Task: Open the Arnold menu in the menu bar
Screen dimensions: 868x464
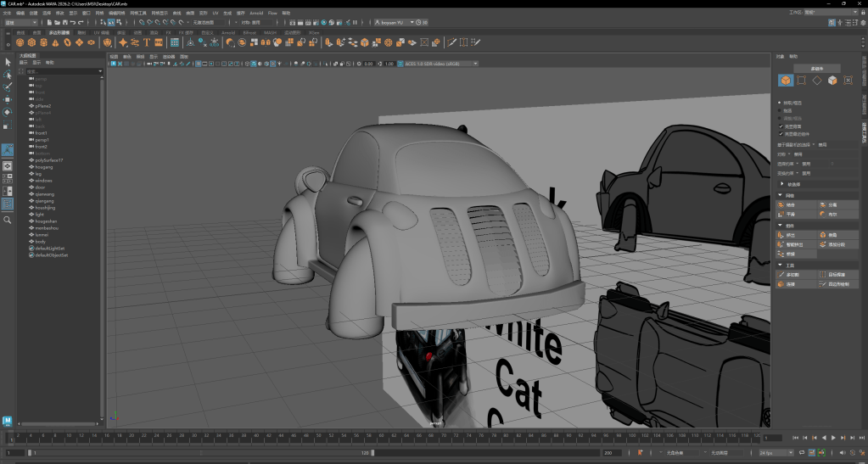Action: click(x=255, y=14)
